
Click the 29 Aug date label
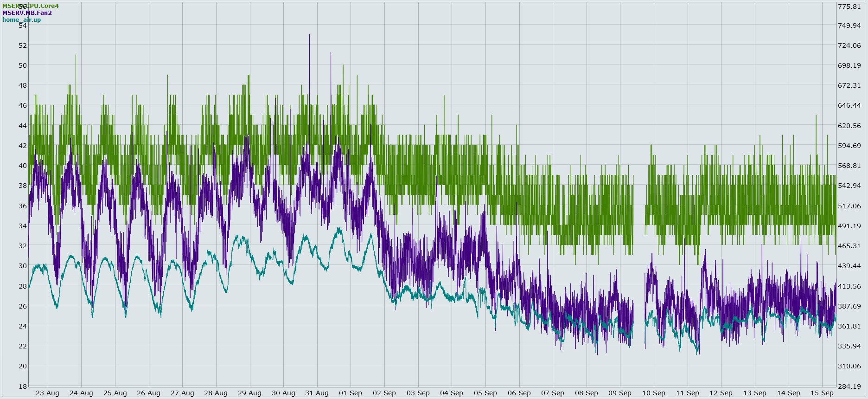click(x=249, y=393)
